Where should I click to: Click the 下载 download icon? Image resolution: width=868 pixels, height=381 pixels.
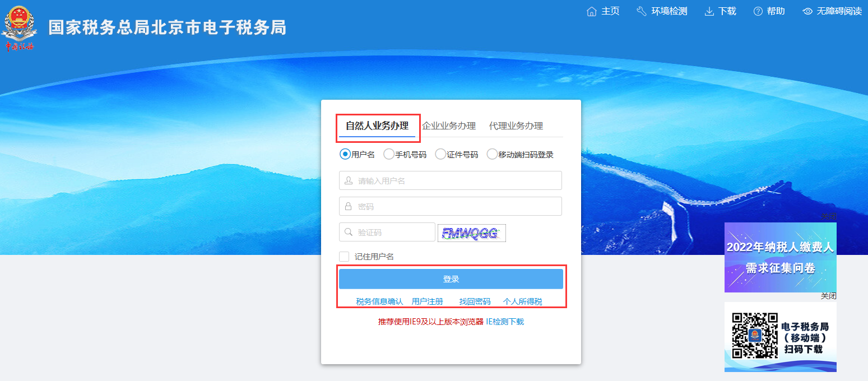[709, 11]
